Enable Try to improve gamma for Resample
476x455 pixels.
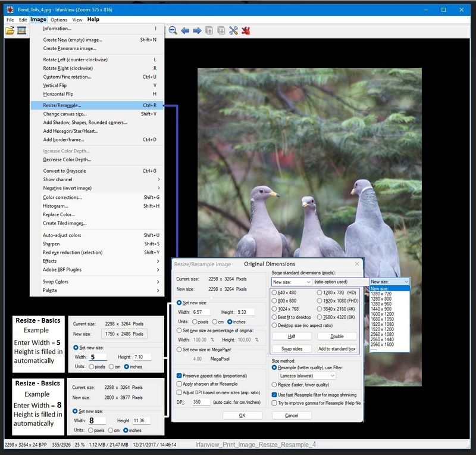click(274, 403)
